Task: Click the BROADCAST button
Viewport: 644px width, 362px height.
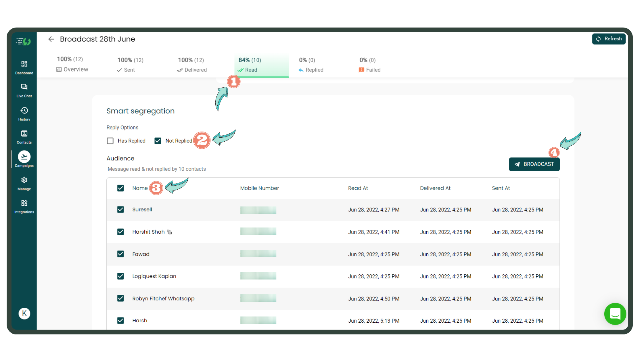Action: [x=534, y=164]
